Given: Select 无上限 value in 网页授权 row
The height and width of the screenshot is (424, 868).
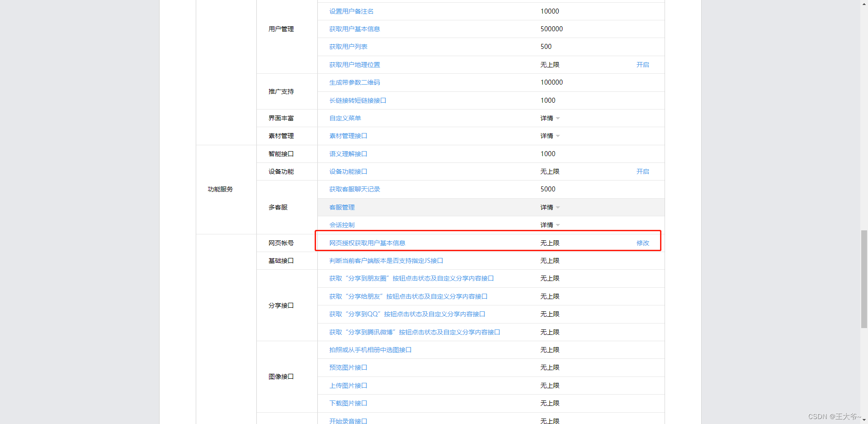Looking at the screenshot, I should pyautogui.click(x=550, y=243).
